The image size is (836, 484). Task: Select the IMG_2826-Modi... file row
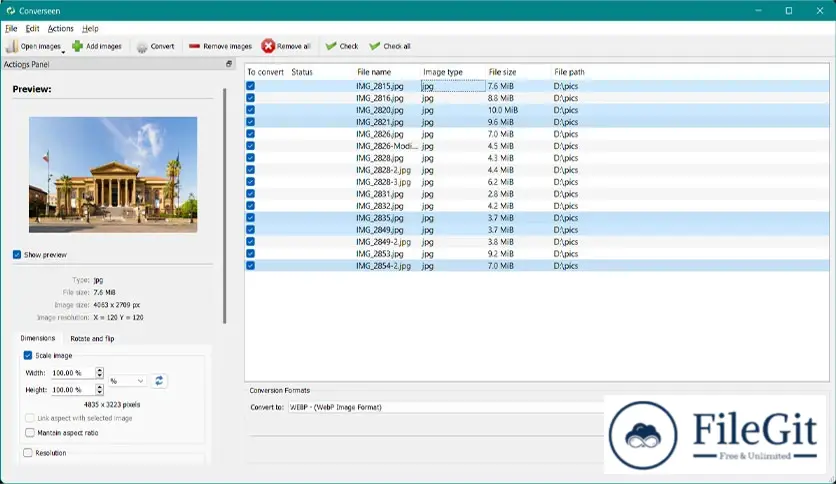(x=537, y=146)
